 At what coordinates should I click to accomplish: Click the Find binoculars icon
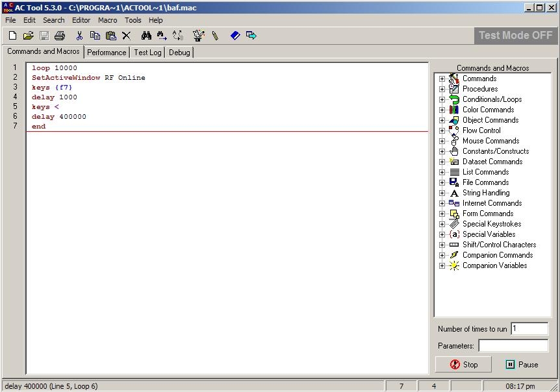point(146,36)
